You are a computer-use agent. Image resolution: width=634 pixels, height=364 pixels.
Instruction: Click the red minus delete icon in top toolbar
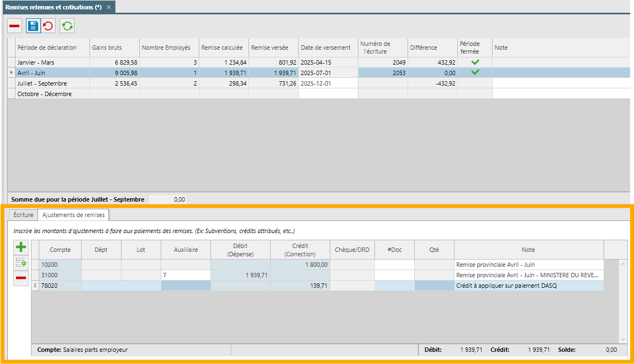[x=14, y=27]
